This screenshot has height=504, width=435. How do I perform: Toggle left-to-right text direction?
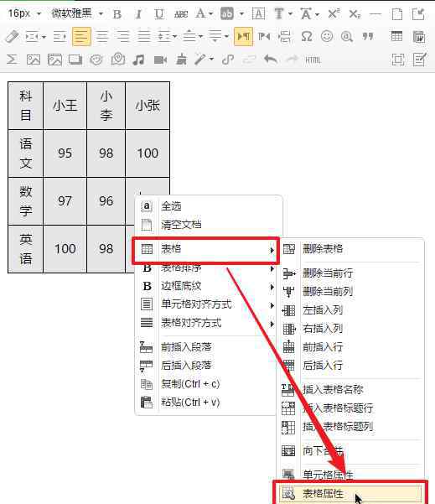pyautogui.click(x=243, y=37)
